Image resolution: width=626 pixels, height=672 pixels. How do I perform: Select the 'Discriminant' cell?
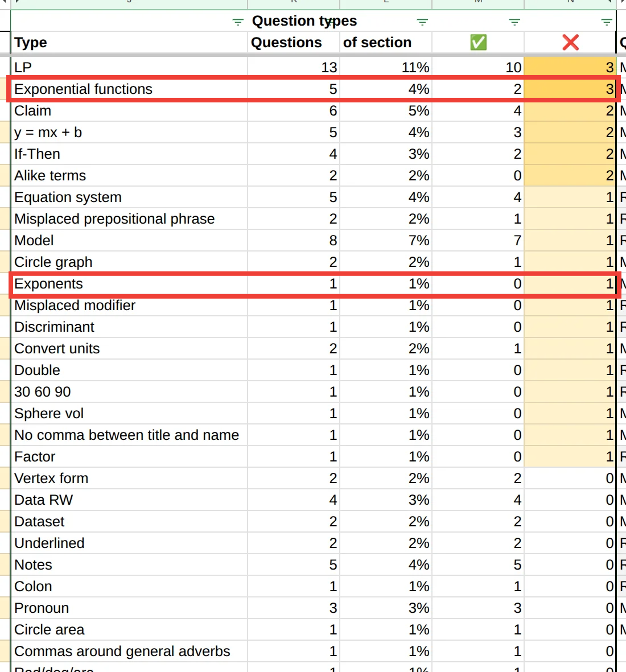(129, 327)
